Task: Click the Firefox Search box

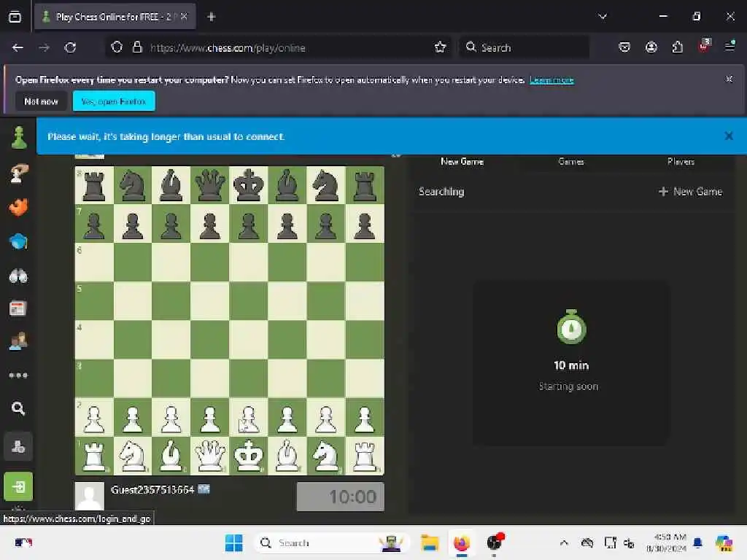Action: [x=524, y=47]
